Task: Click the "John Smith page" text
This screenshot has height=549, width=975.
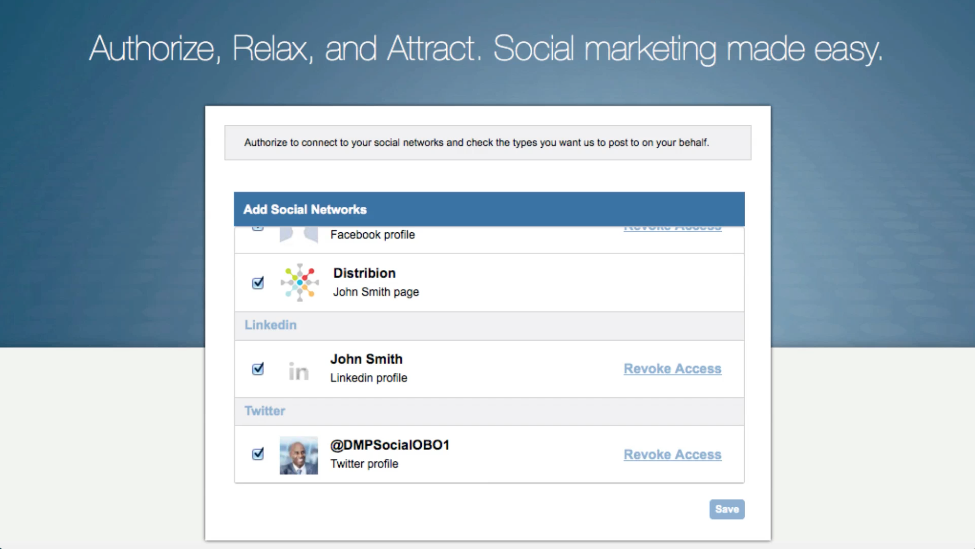Action: pos(376,292)
